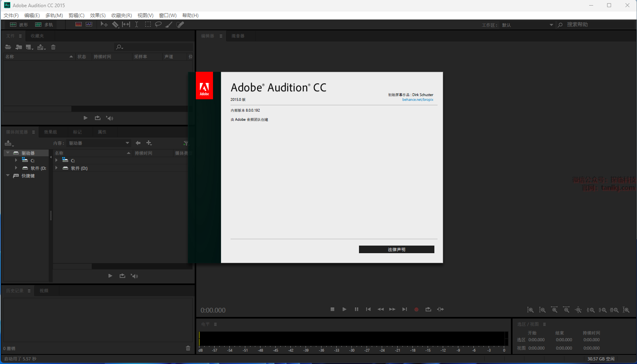Switch to Multitrack view mode

(44, 25)
